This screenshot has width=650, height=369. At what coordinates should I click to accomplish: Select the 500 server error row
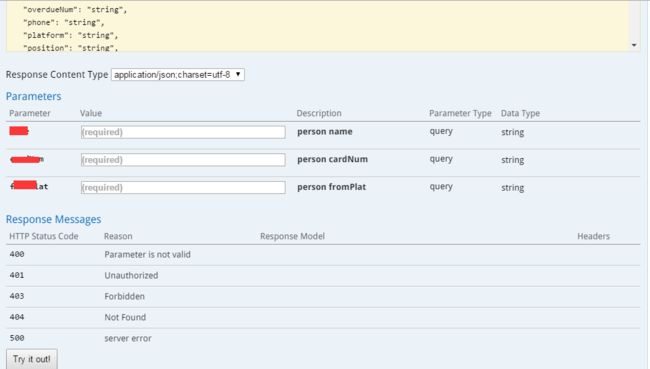[323, 338]
